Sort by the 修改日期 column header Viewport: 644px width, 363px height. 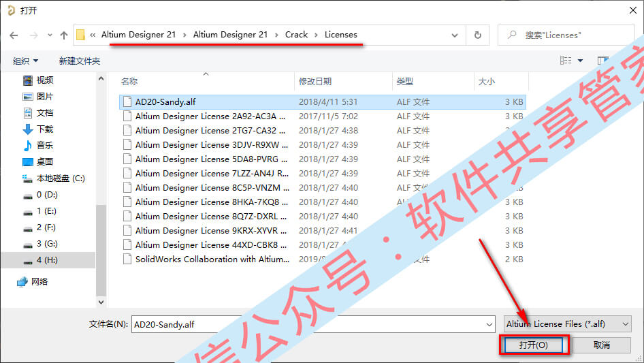click(343, 82)
